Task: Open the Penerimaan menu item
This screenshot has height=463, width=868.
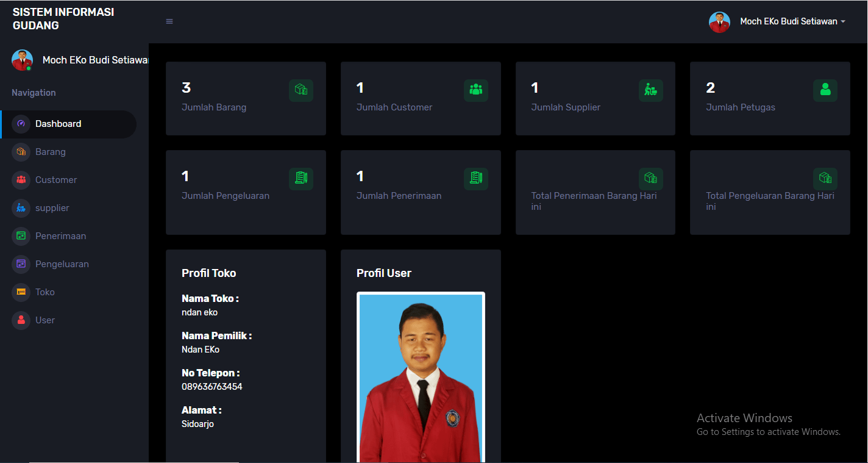Action: 60,236
